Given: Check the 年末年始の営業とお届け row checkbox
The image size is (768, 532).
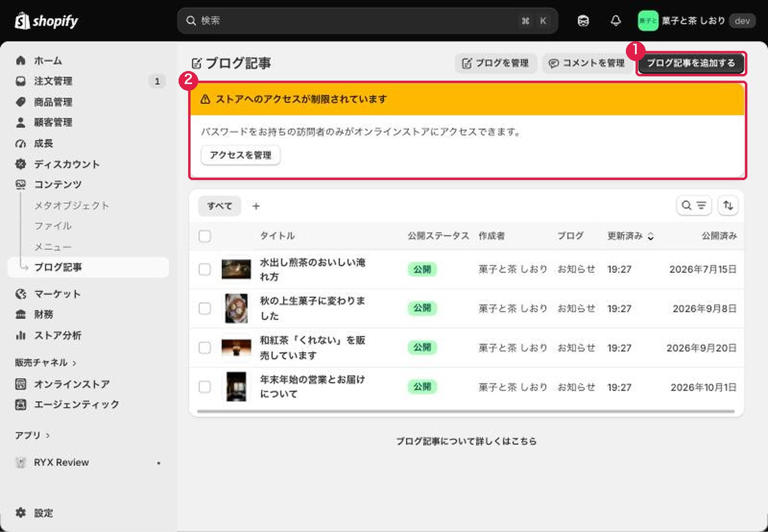Looking at the screenshot, I should [x=205, y=387].
